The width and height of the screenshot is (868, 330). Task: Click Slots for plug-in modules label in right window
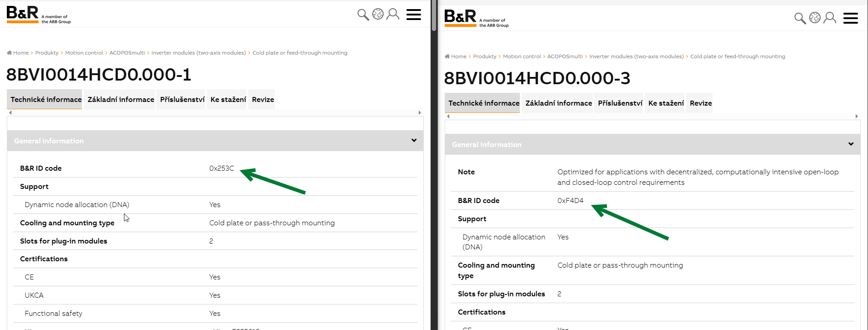(x=501, y=294)
